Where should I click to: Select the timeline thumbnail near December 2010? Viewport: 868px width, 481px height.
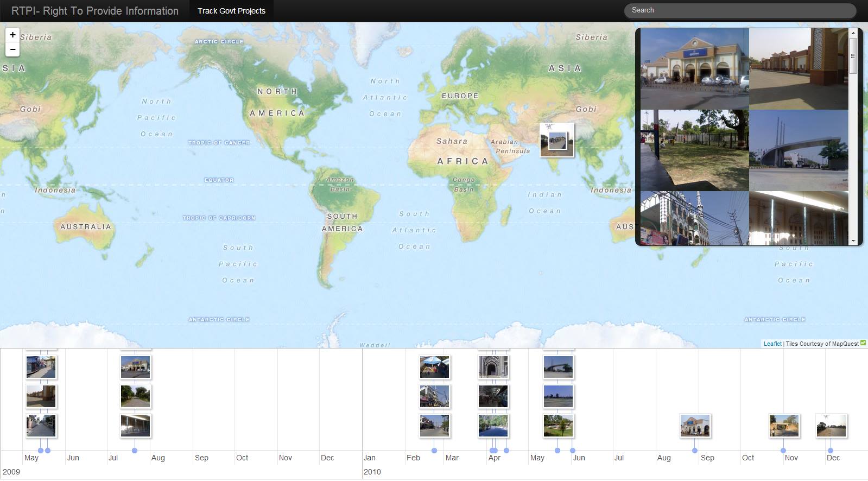tap(832, 426)
